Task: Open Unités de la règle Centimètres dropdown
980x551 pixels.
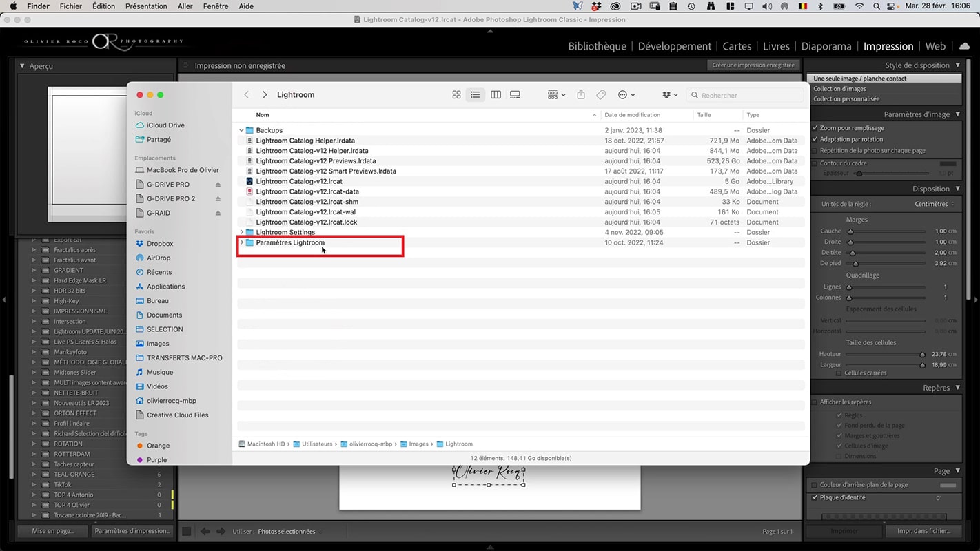Action: pyautogui.click(x=935, y=205)
